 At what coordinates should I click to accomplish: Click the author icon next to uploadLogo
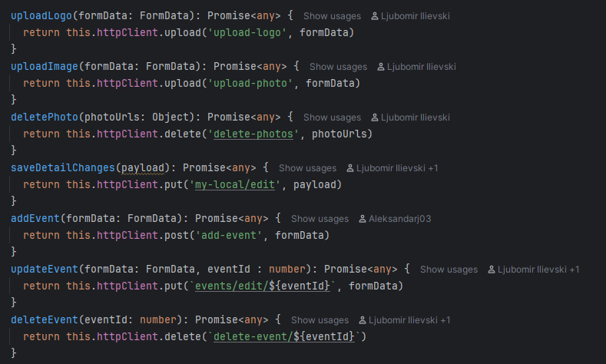tap(375, 16)
